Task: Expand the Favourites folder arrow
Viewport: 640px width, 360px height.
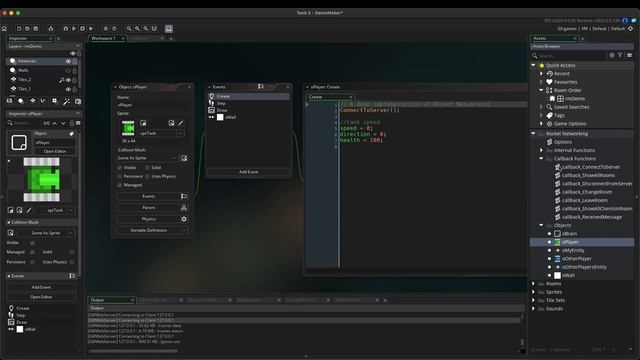Action: [x=541, y=82]
